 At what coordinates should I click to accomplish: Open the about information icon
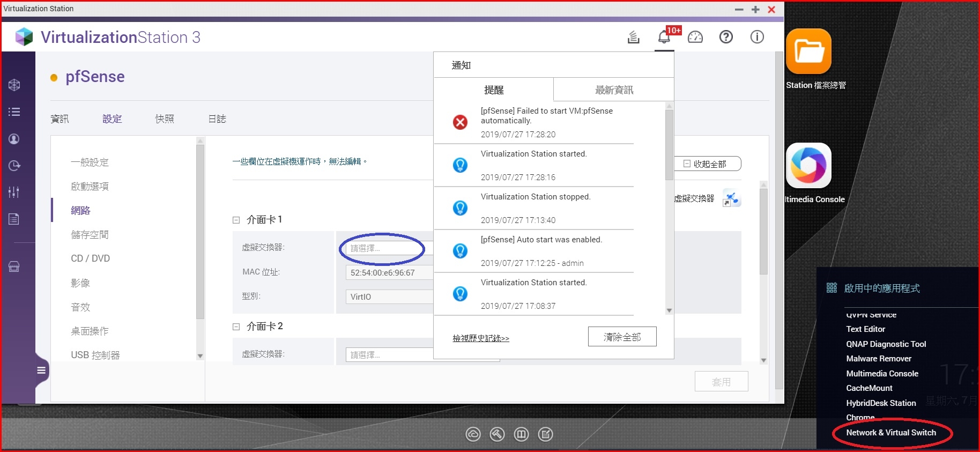757,37
